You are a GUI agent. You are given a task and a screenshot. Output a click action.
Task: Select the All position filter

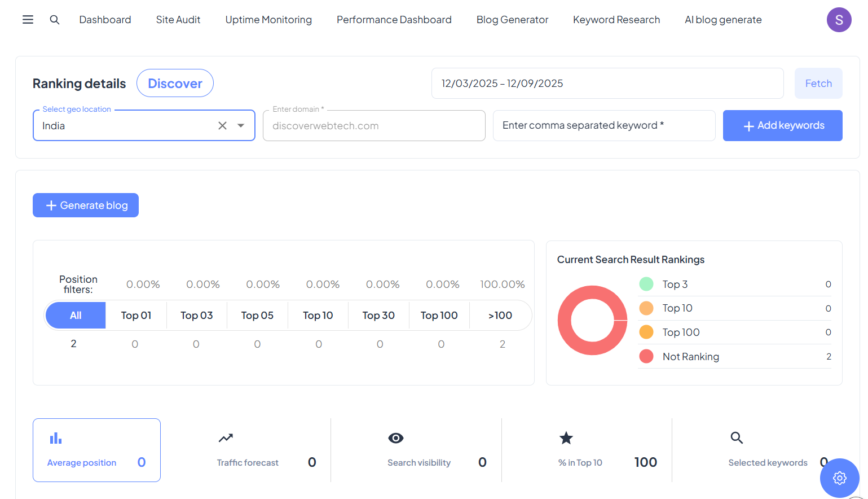pos(76,316)
